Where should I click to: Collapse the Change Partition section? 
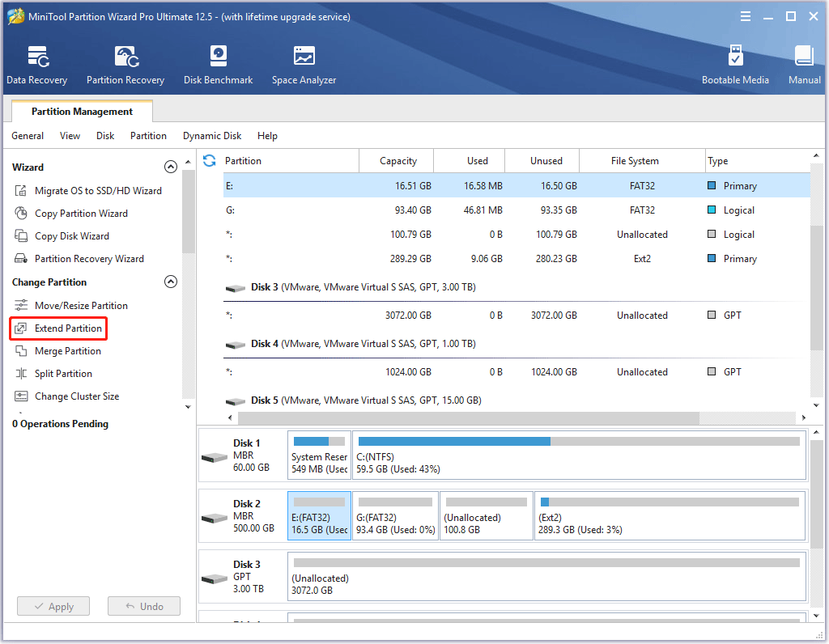pyautogui.click(x=171, y=282)
